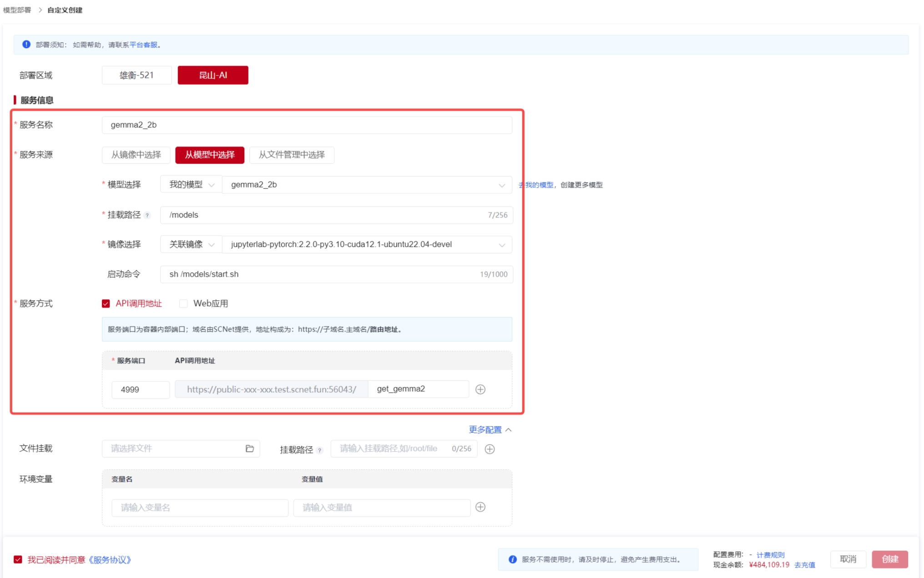Toggle the service agreement checkbox

tap(18, 559)
